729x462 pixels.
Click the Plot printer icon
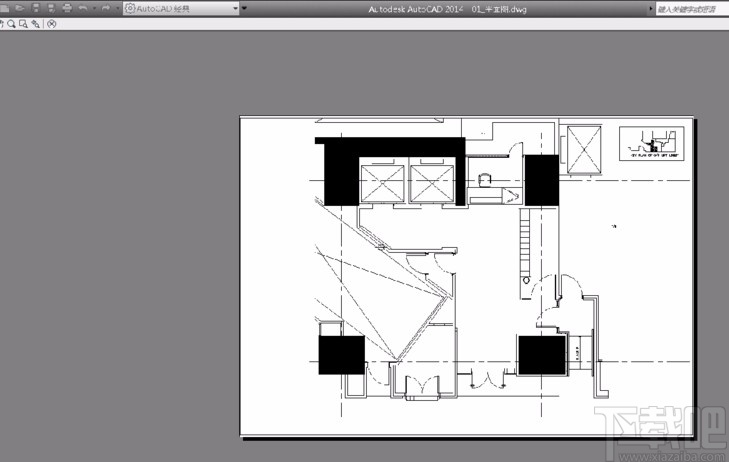click(x=67, y=8)
